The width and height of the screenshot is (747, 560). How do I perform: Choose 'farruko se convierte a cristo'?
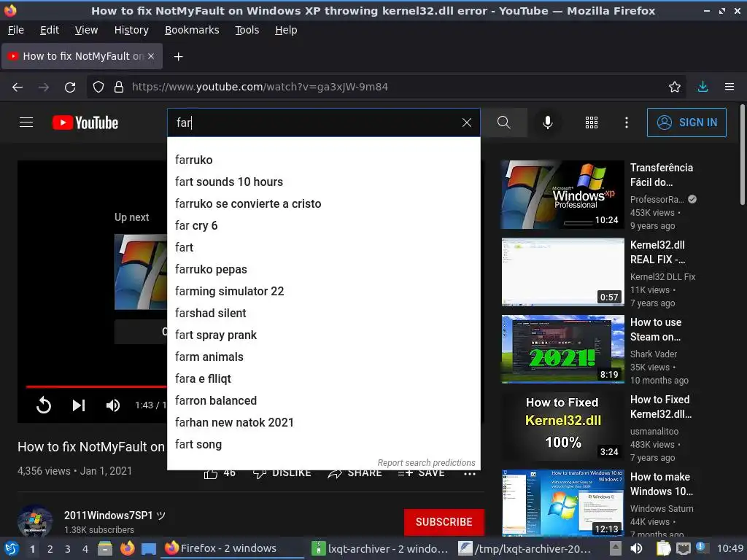pyautogui.click(x=323, y=204)
